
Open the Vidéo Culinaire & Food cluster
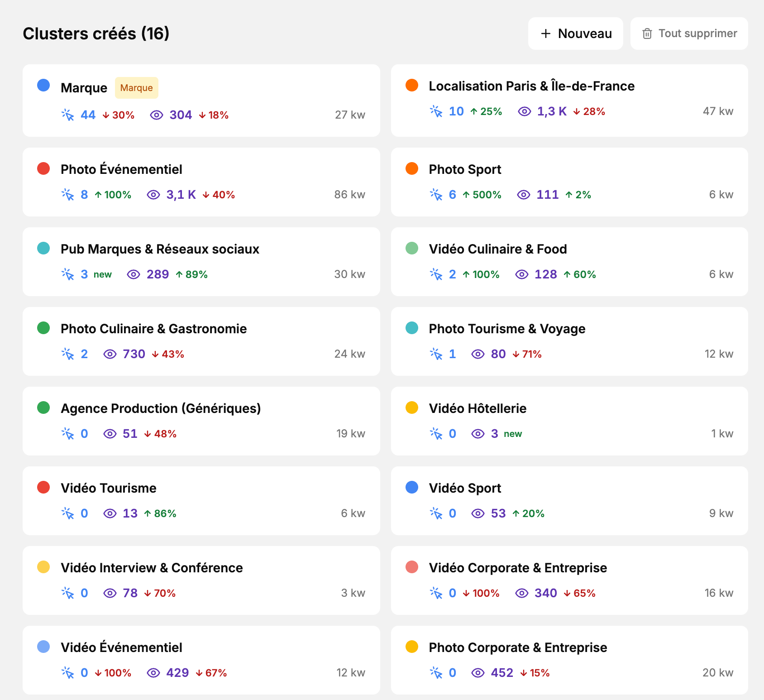pos(498,249)
